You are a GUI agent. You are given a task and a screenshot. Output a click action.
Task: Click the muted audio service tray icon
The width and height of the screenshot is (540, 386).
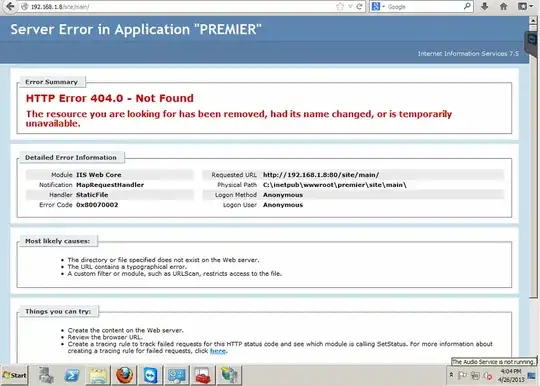(x=488, y=376)
